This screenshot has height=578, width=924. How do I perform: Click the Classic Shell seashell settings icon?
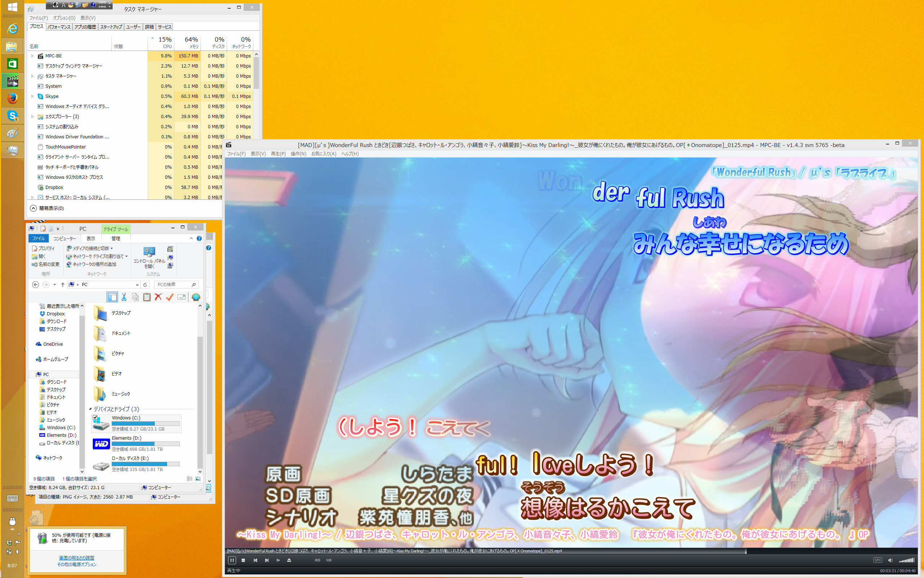196,297
